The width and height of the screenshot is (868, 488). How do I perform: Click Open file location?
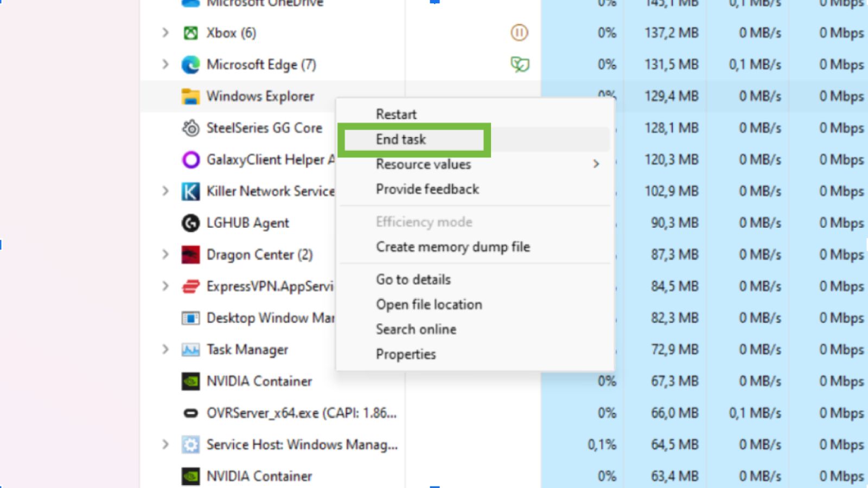429,304
